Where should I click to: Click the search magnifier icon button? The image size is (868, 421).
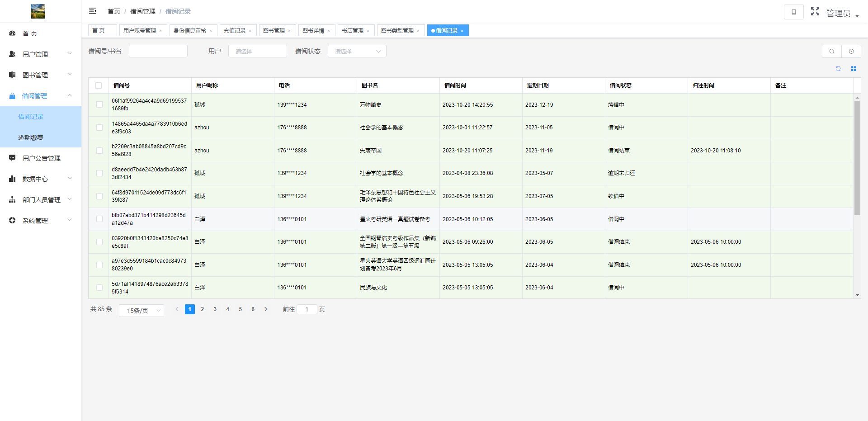tap(831, 52)
